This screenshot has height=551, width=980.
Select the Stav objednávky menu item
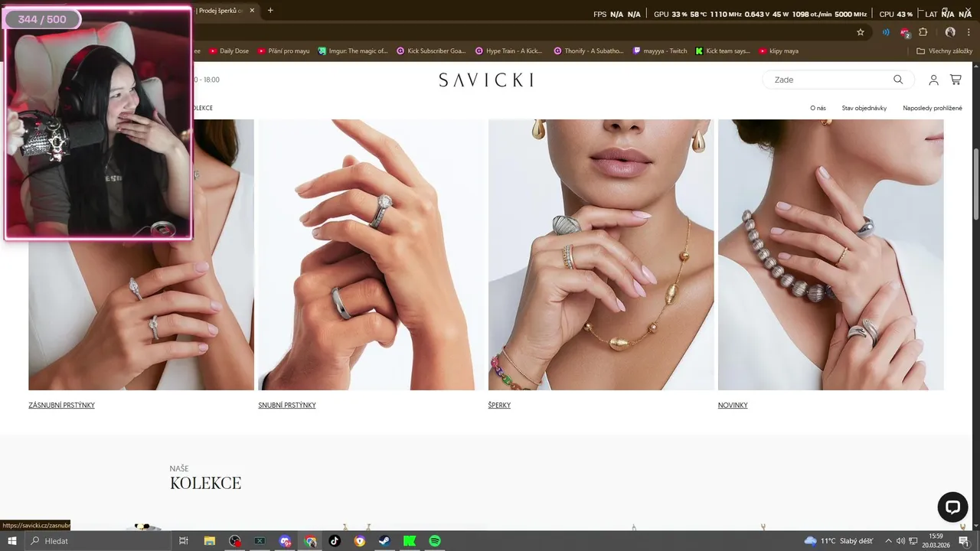pos(864,108)
